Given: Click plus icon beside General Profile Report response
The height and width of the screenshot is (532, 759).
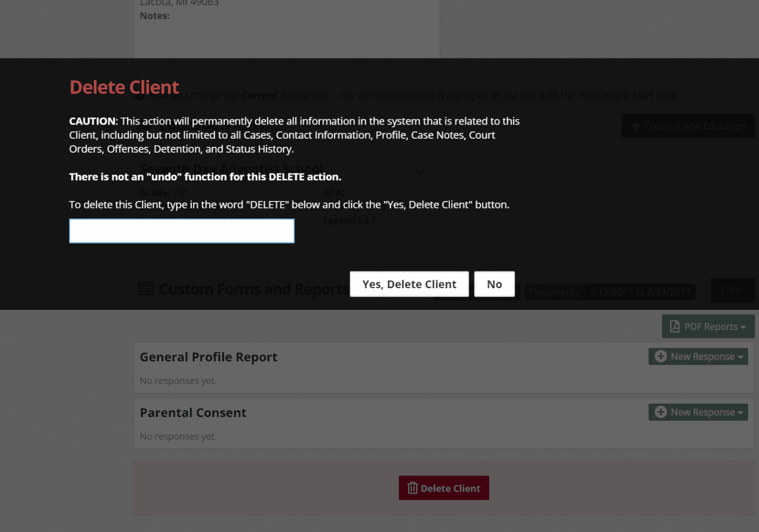Looking at the screenshot, I should tap(660, 356).
